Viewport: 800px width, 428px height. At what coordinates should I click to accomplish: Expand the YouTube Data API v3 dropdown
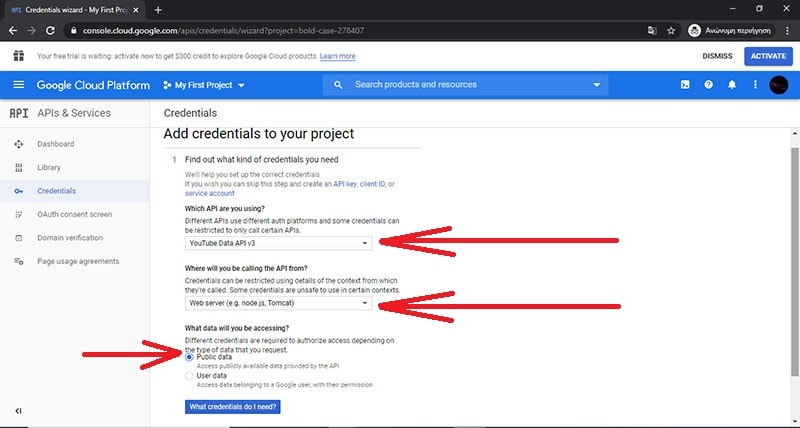(279, 243)
